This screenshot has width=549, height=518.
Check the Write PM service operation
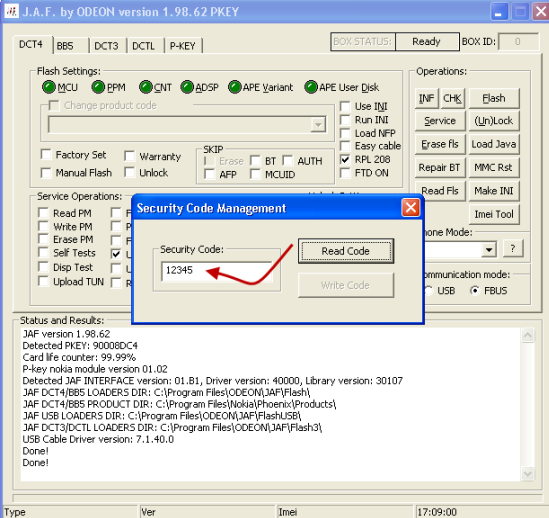click(43, 226)
